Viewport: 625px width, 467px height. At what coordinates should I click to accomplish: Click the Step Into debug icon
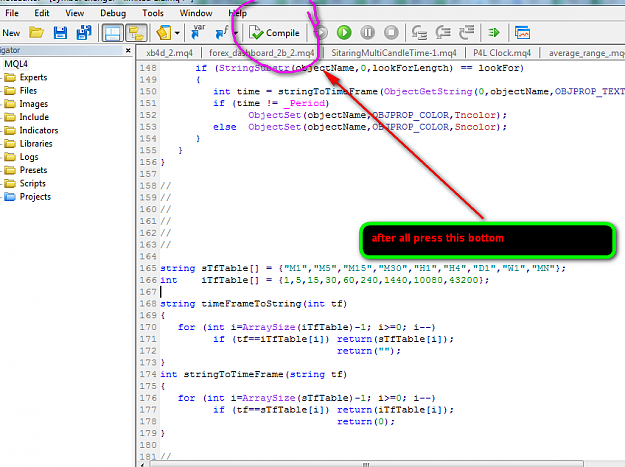coord(419,33)
